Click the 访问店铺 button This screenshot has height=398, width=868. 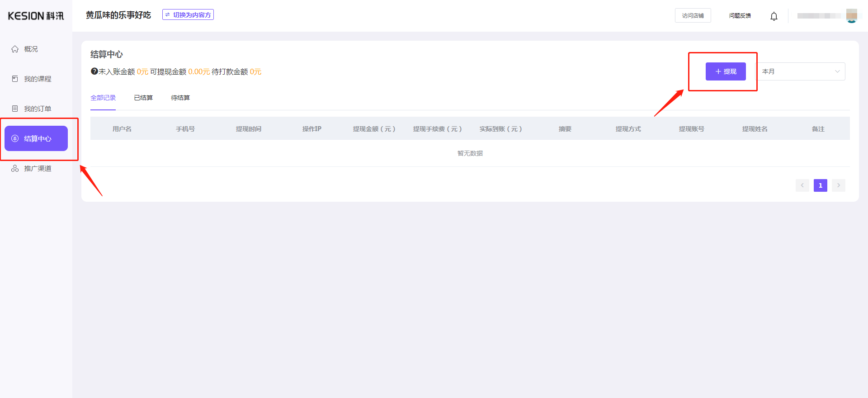coord(693,15)
